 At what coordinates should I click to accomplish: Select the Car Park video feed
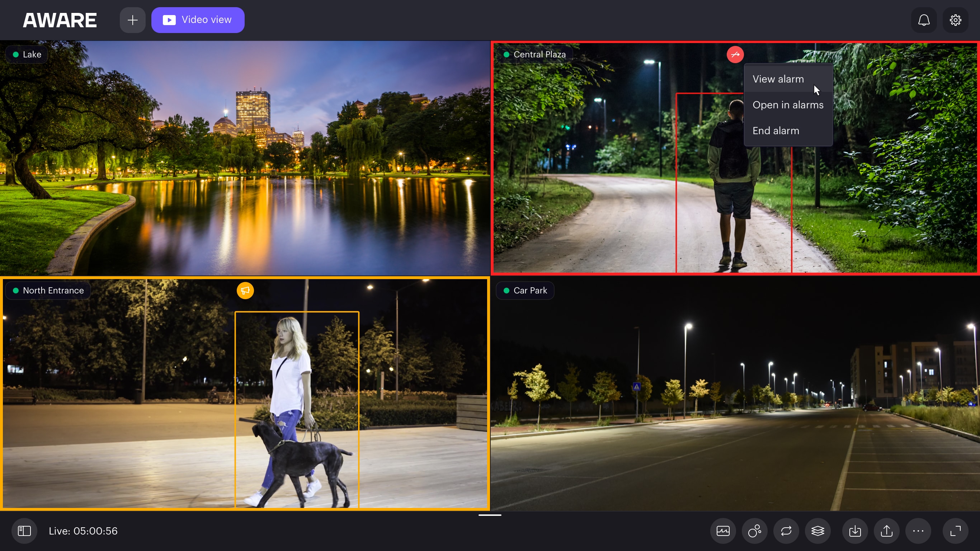point(735,394)
